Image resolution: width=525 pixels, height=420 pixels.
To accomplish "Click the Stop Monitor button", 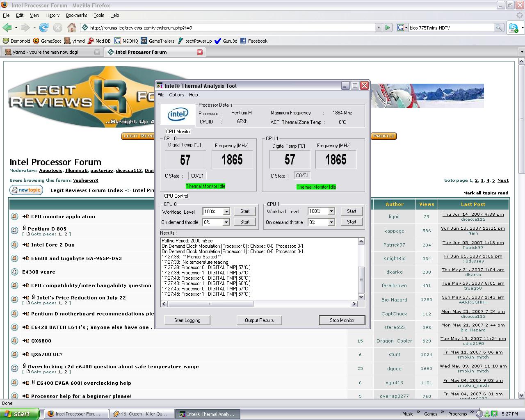I will coord(342,320).
